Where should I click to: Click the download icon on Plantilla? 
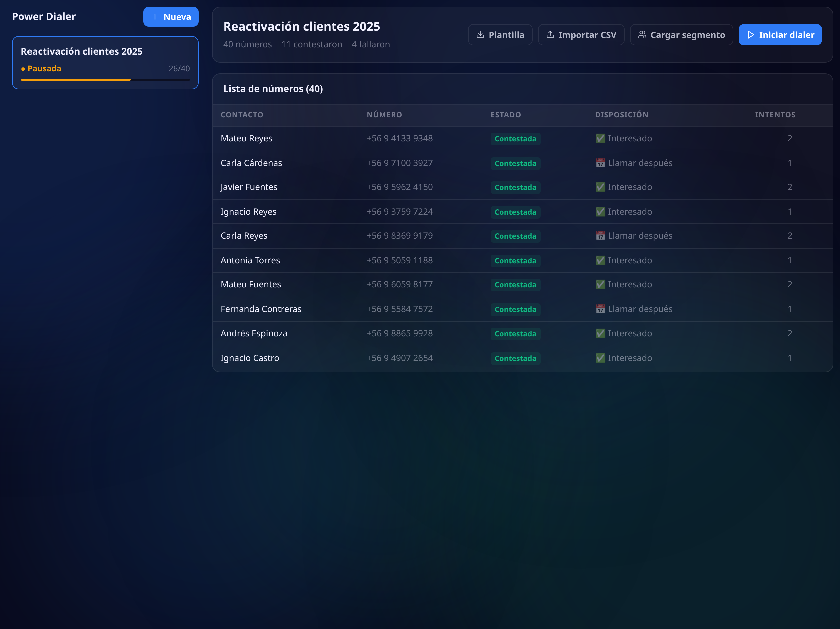(x=480, y=35)
